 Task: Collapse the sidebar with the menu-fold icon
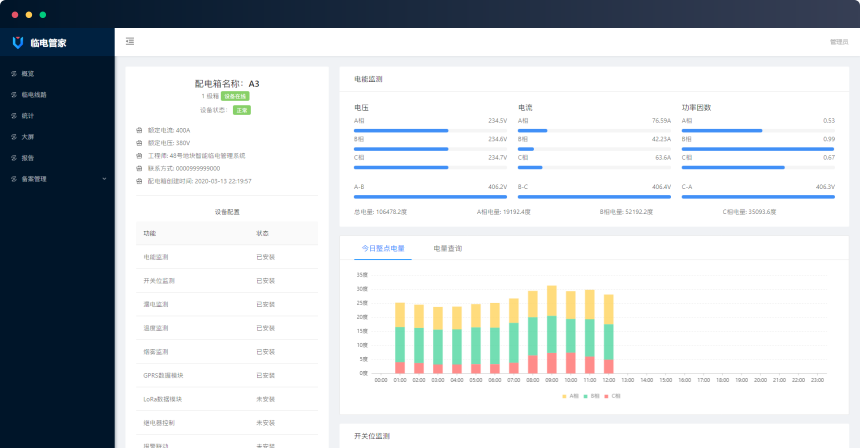coord(130,41)
